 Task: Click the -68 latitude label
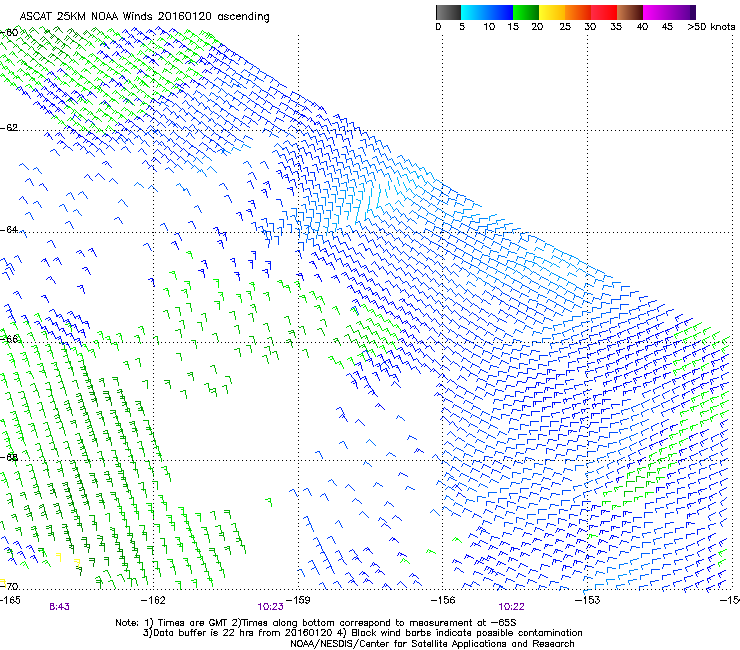click(9, 457)
